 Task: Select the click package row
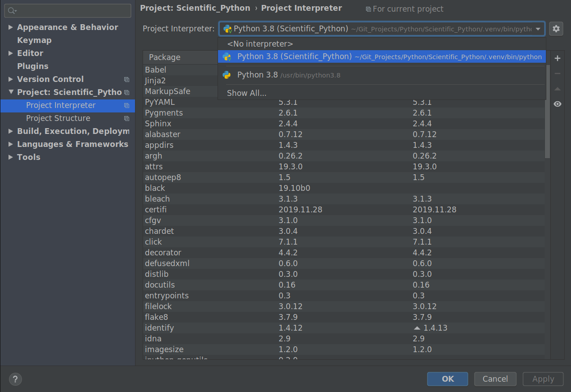point(344,242)
